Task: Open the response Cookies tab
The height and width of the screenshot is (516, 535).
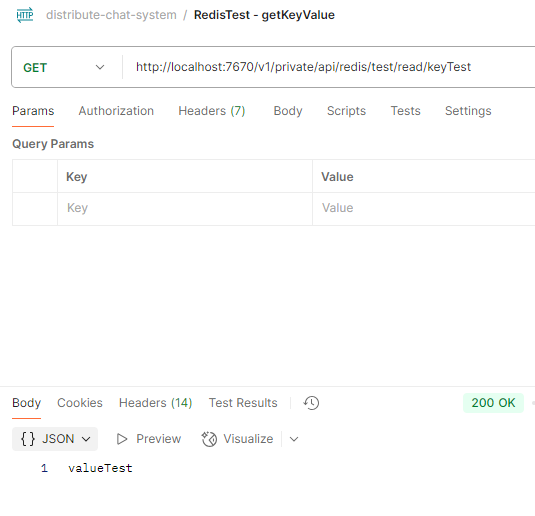Action: 80,403
